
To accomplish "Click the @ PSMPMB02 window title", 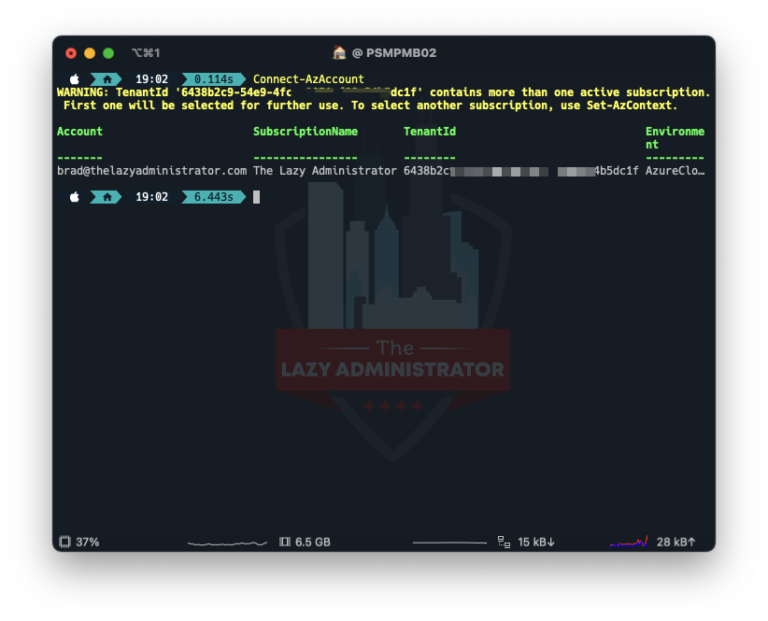I will (394, 53).
